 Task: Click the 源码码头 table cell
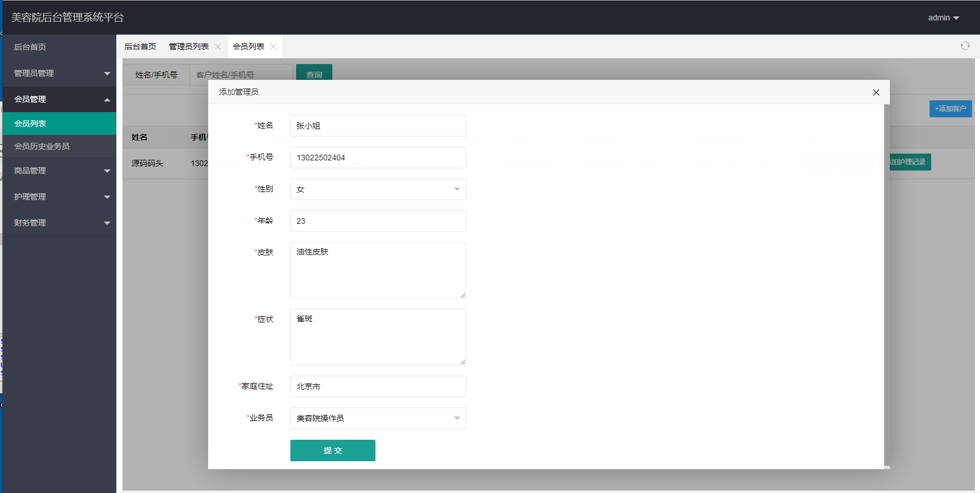147,163
